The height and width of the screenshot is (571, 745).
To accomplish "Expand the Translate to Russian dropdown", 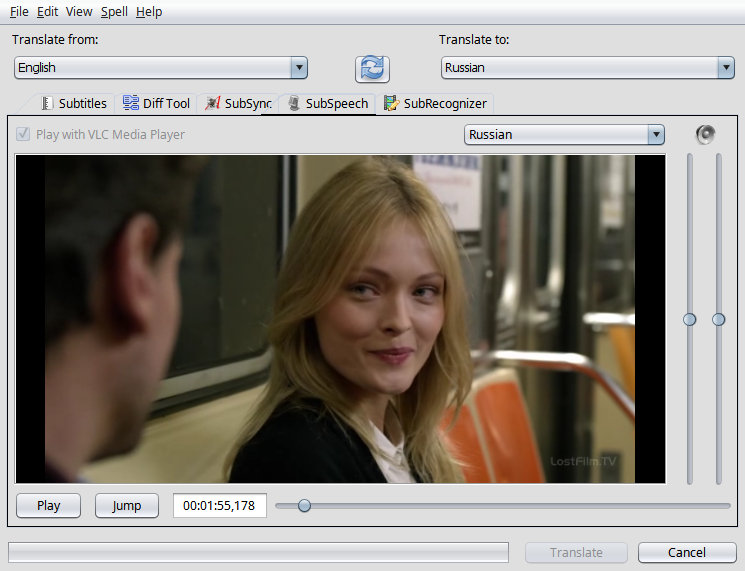I will 588,67.
